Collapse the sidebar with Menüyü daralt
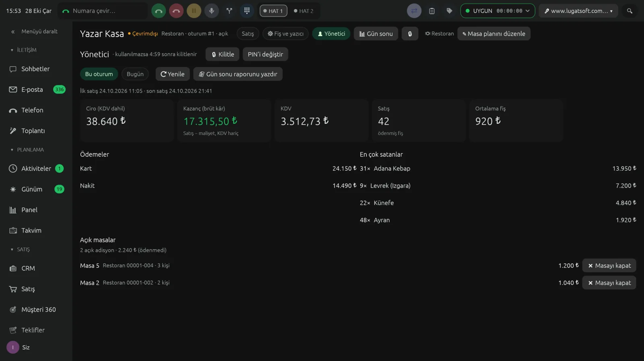Screen dimensions: 644x361 [x=35, y=31]
